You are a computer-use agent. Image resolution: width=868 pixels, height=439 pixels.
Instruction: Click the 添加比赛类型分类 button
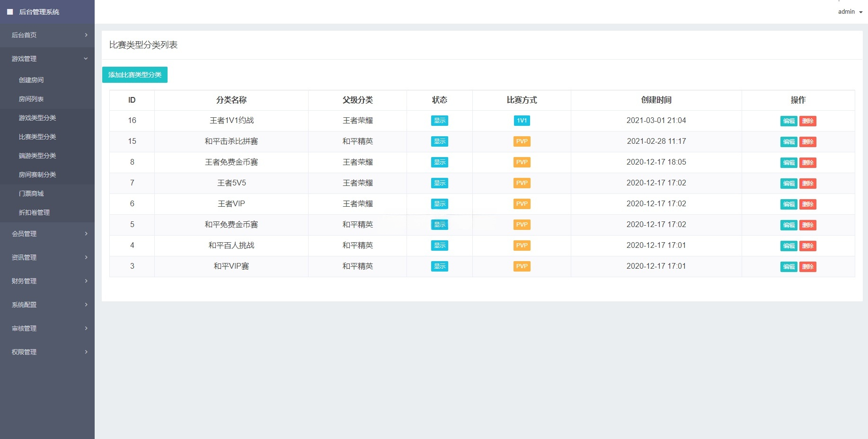[x=135, y=74]
